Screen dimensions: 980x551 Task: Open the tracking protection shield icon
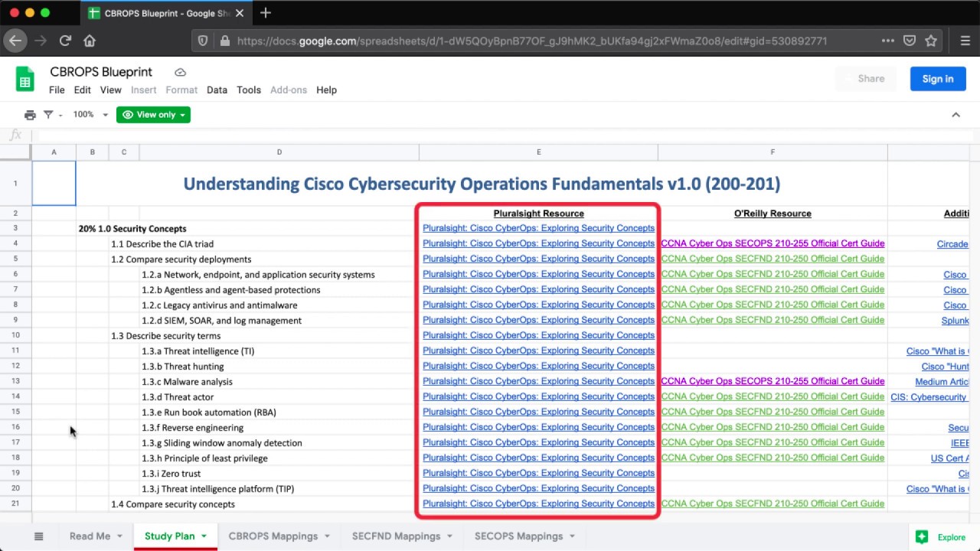point(203,41)
